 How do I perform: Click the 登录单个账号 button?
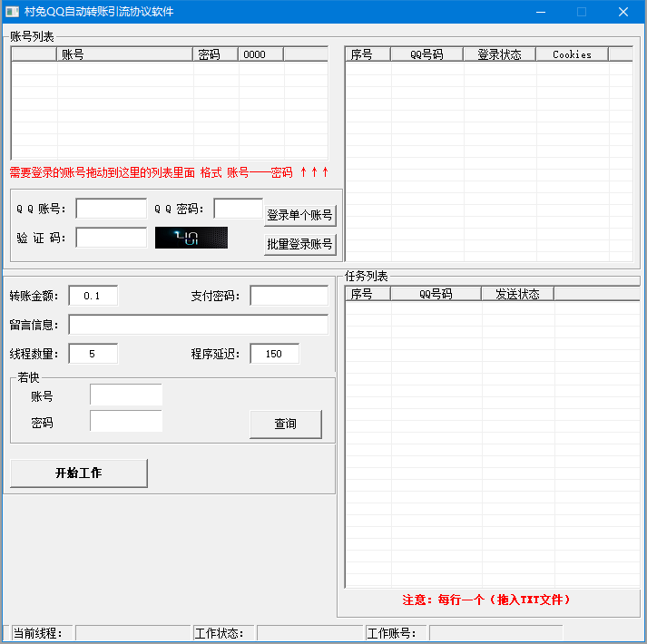(300, 215)
